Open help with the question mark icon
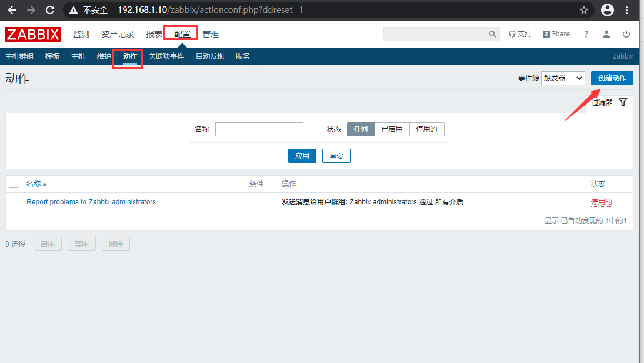Screen dimensions: 644x363 [586, 34]
